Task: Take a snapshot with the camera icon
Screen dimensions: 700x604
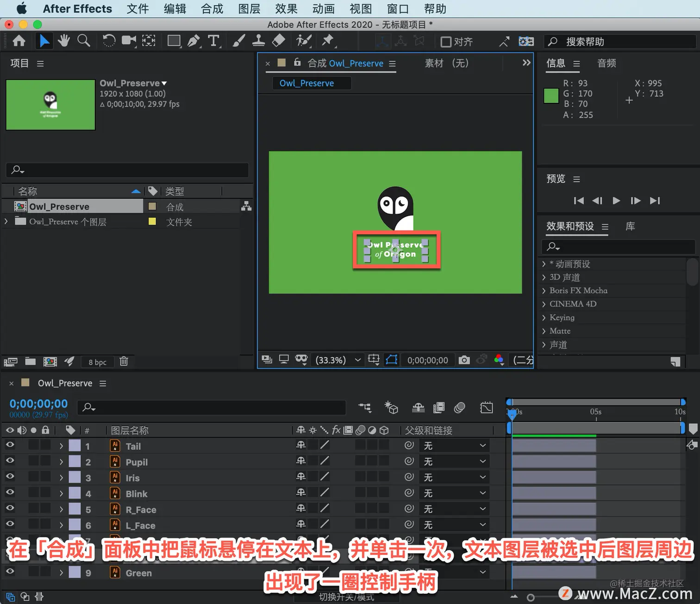Action: pyautogui.click(x=464, y=360)
